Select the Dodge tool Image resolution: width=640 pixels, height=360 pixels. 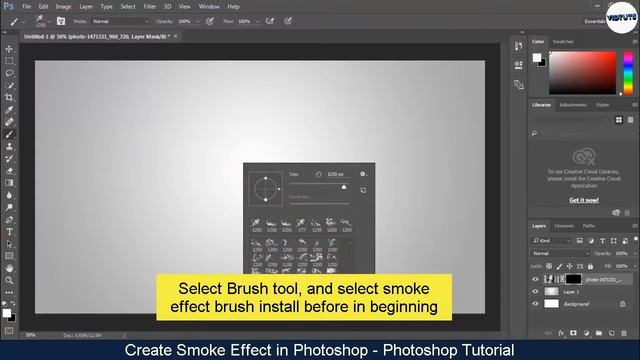point(9,207)
